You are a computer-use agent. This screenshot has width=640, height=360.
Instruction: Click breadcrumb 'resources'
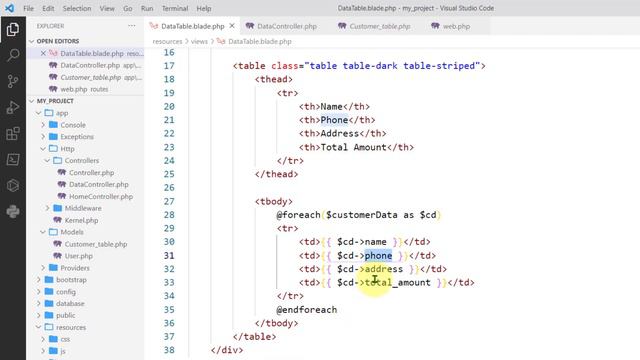click(167, 41)
